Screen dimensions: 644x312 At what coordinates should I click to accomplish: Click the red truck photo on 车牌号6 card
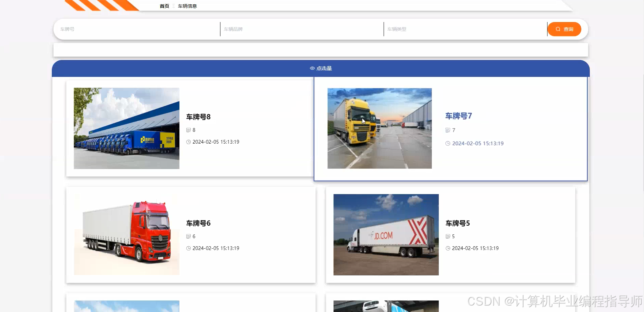click(126, 235)
